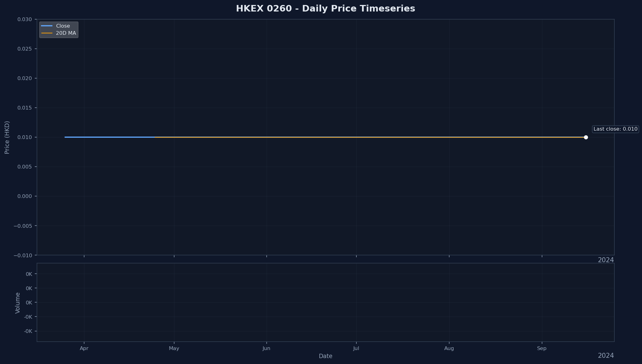642x364 pixels.
Task: Click the 0.020 price tick label
Action: (25, 79)
